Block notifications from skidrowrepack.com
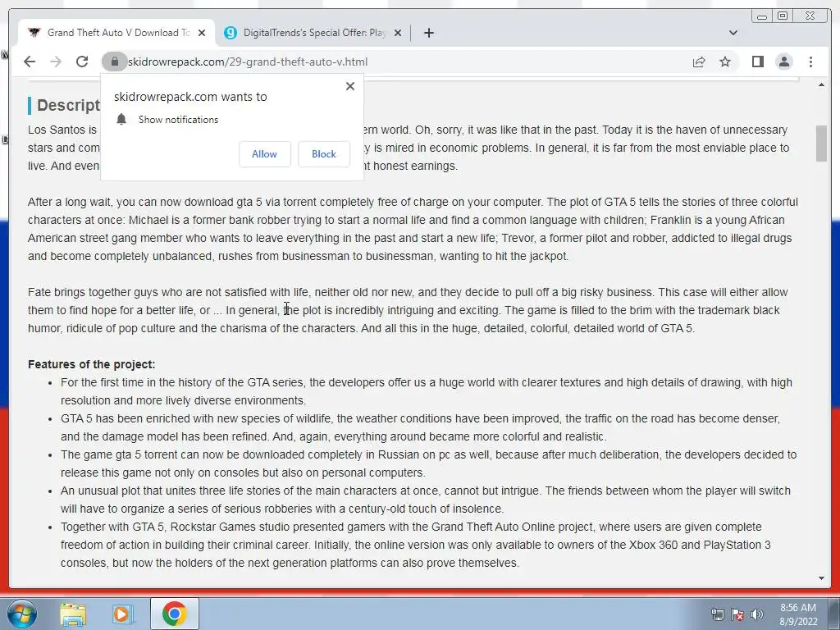The width and height of the screenshot is (840, 630). (x=323, y=153)
